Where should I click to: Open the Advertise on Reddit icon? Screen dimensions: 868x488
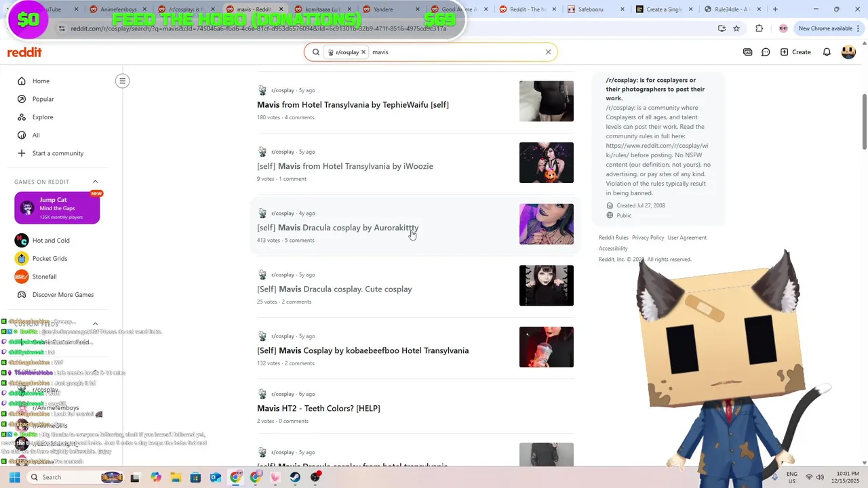coord(747,52)
